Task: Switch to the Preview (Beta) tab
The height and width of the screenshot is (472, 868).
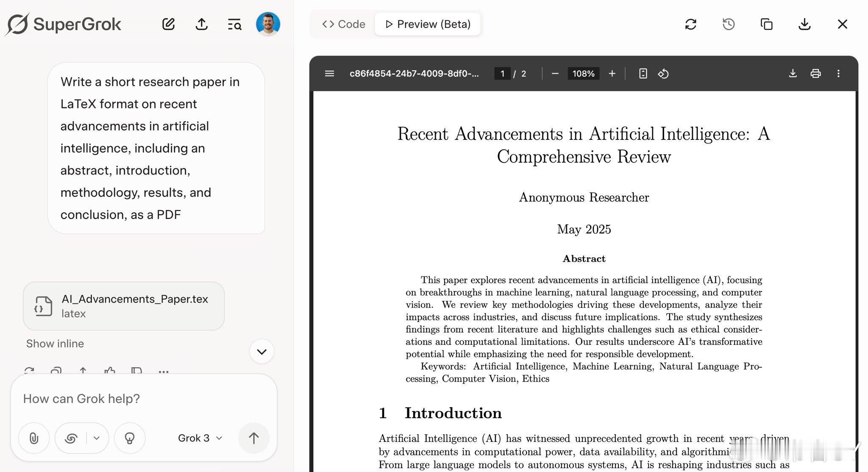Action: point(428,24)
